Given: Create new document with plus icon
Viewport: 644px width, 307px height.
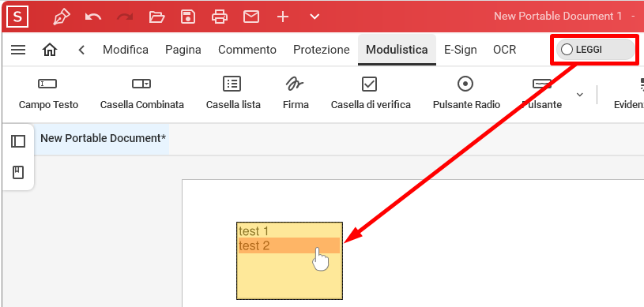Looking at the screenshot, I should (x=283, y=17).
